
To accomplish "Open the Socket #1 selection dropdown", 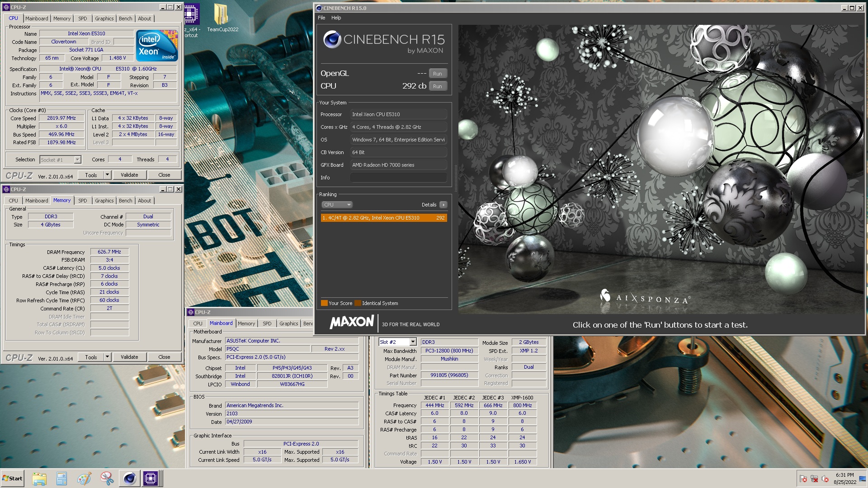I will tap(60, 160).
